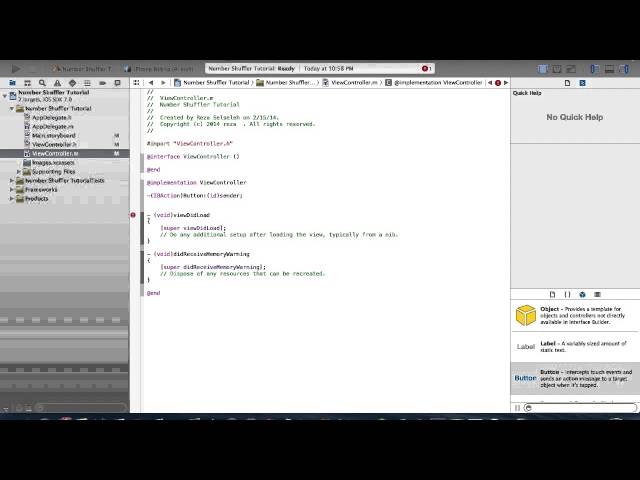Click the activity status 'Number Shuffler Tutorial: Ready'
Viewport: 640px width, 480px height.
point(251,69)
